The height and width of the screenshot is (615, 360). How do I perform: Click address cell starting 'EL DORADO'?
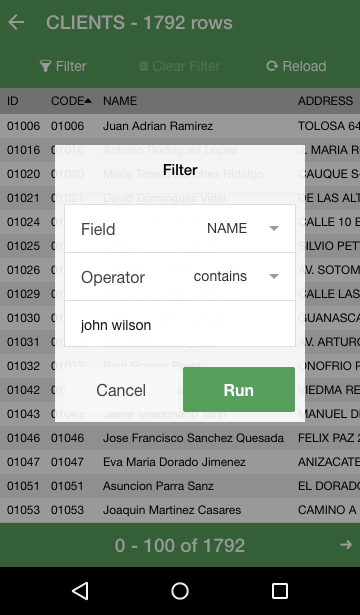click(x=329, y=486)
